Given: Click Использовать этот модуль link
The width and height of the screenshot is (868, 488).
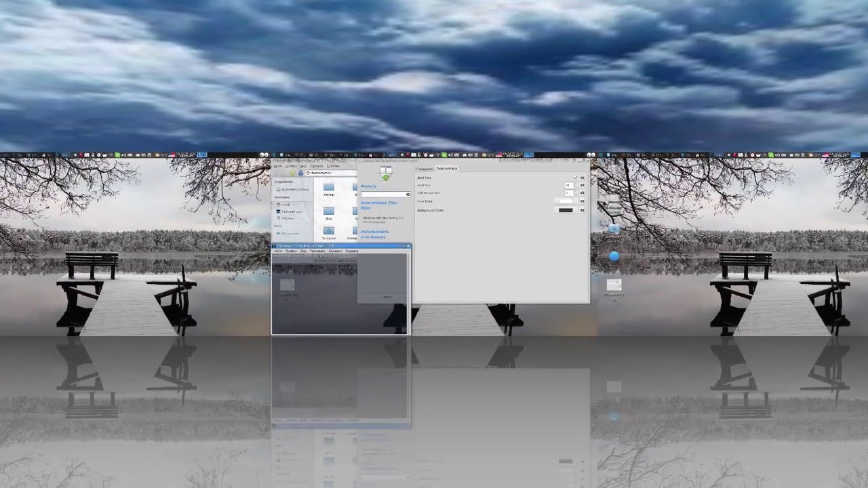Looking at the screenshot, I should (x=374, y=235).
